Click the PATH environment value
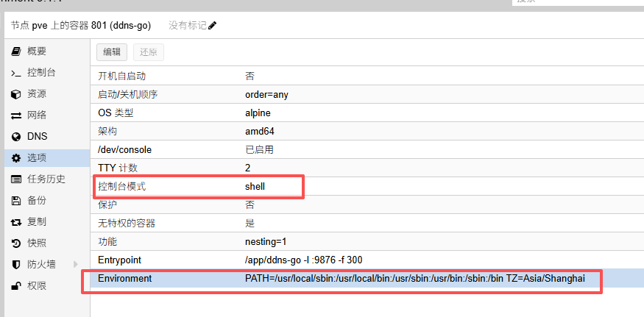 click(415, 279)
